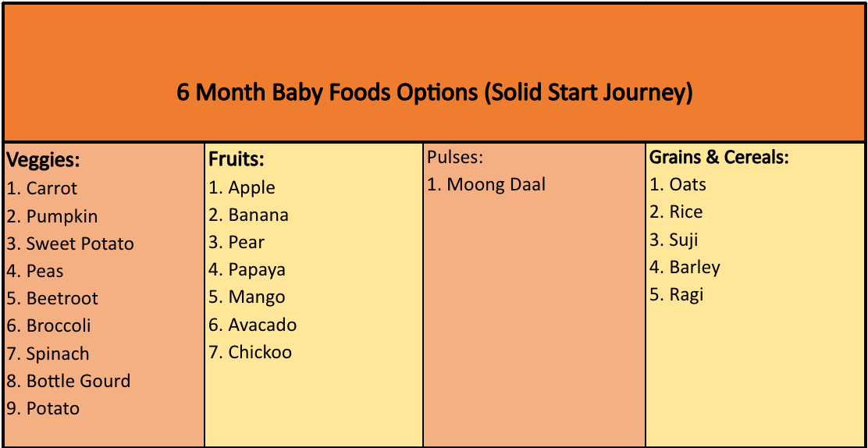Image resolution: width=868 pixels, height=448 pixels.
Task: Select the 'Broccoli' entry
Action: pyautogui.click(x=59, y=325)
